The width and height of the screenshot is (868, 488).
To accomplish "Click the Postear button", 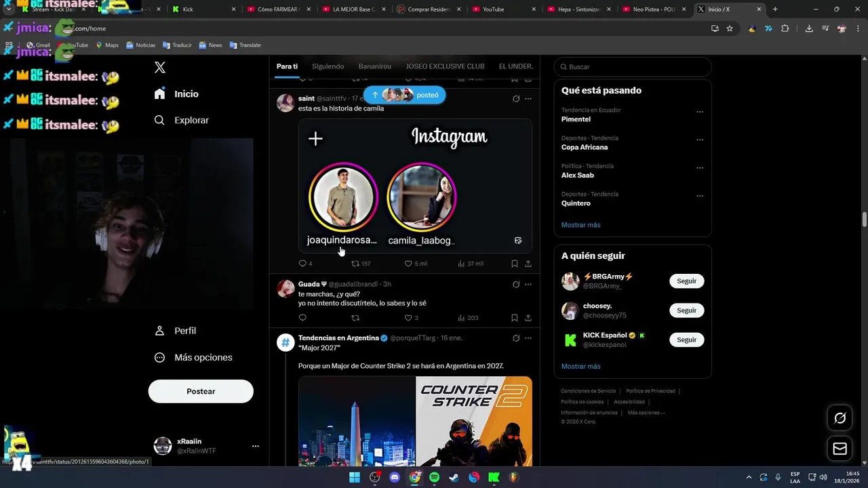I will point(201,391).
